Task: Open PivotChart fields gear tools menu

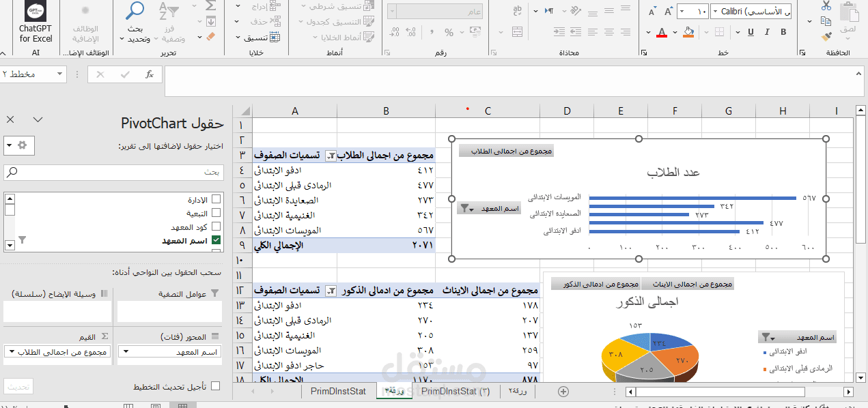Action: coord(18,145)
